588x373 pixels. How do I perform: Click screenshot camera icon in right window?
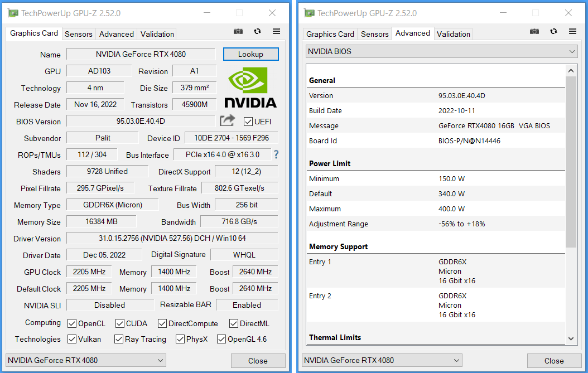click(x=534, y=31)
